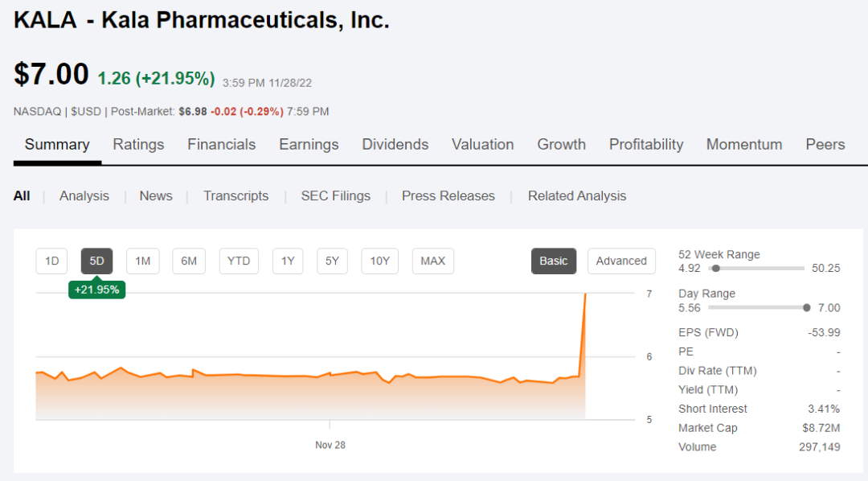Switch chart to 1M range

tap(142, 261)
